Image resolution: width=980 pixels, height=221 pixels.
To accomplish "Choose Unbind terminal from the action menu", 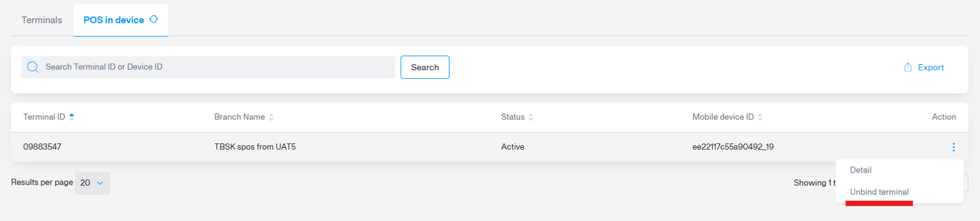I will click(x=879, y=192).
